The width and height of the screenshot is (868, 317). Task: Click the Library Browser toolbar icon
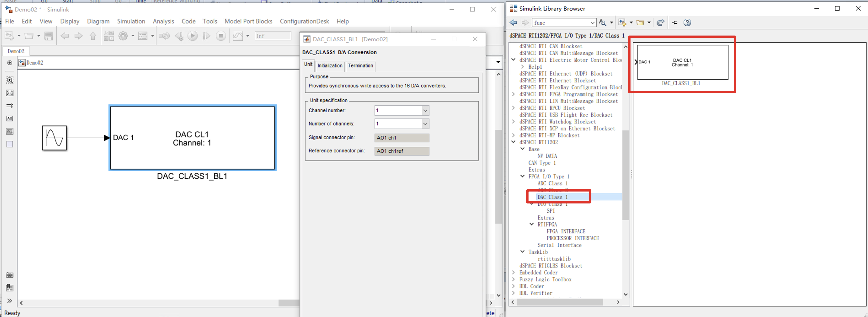point(108,36)
